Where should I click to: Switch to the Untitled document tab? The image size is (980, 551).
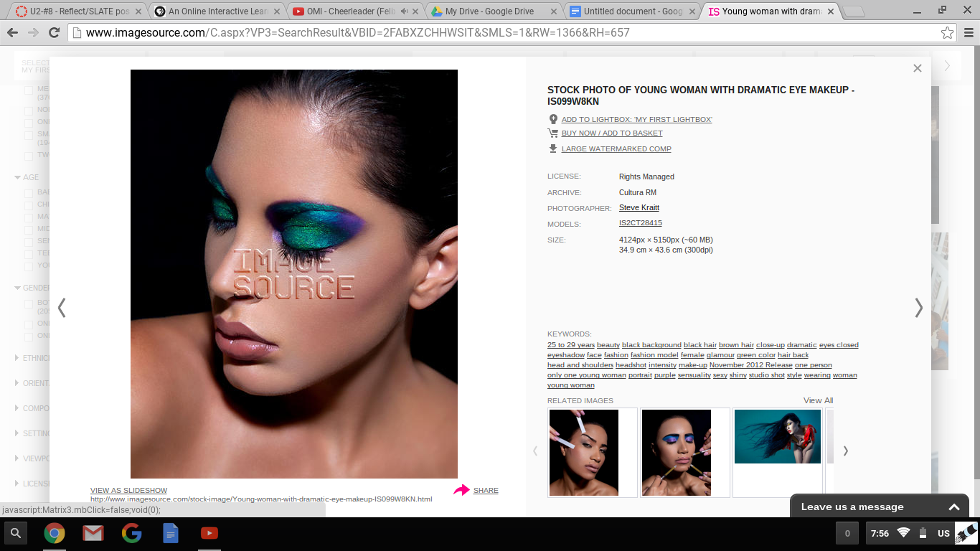click(628, 11)
